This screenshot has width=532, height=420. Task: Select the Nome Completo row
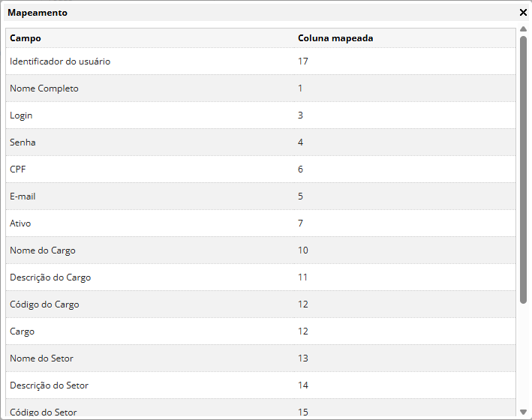coord(44,88)
